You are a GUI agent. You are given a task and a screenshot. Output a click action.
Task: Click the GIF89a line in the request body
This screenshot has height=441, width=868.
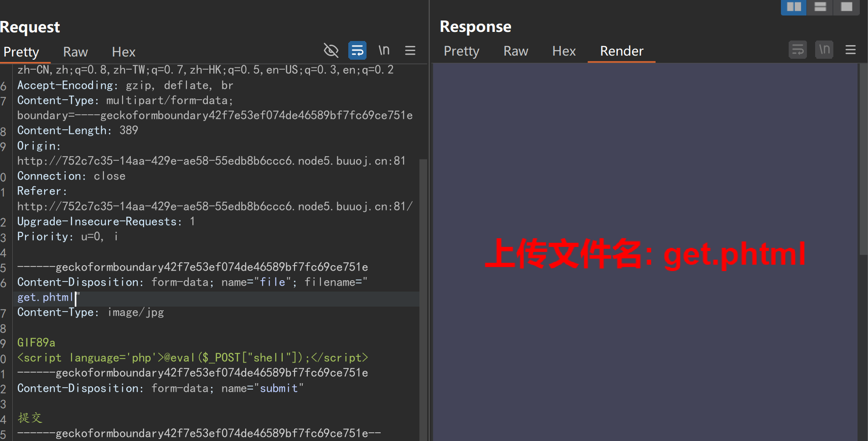coord(36,342)
